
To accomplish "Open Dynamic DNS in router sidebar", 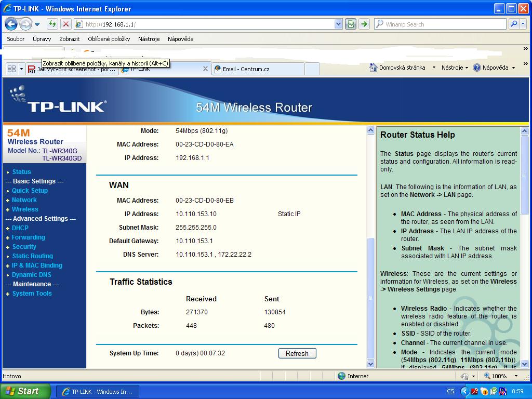I will pos(32,274).
